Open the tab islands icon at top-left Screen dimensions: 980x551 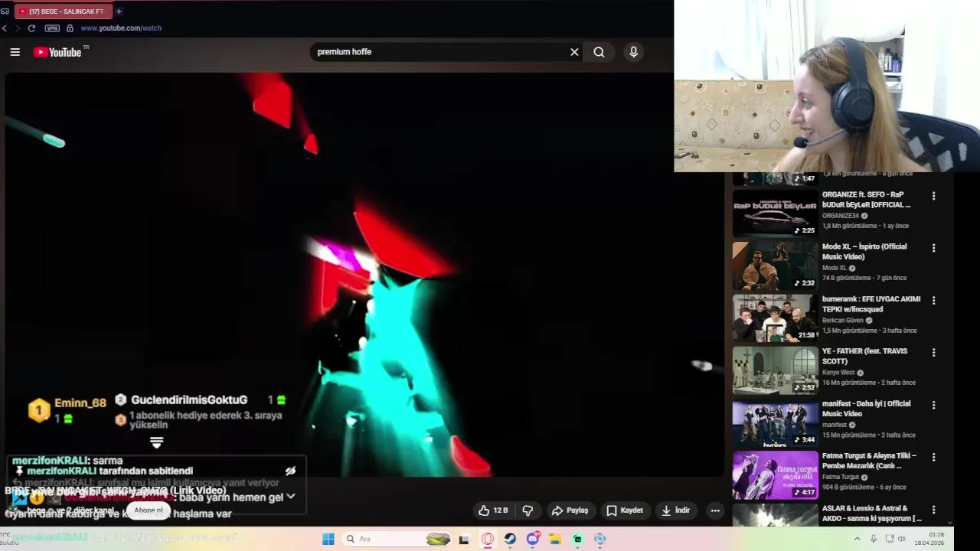(x=5, y=11)
